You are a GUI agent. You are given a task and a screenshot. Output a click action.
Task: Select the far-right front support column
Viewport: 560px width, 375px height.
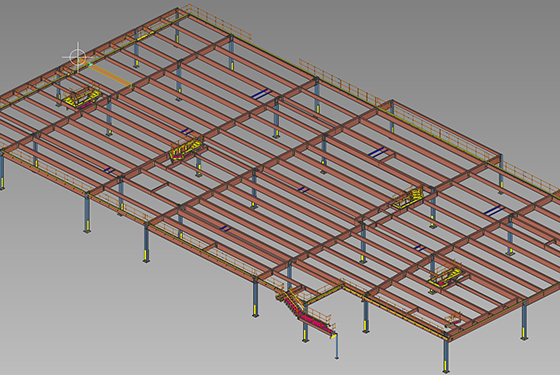[x=524, y=320]
